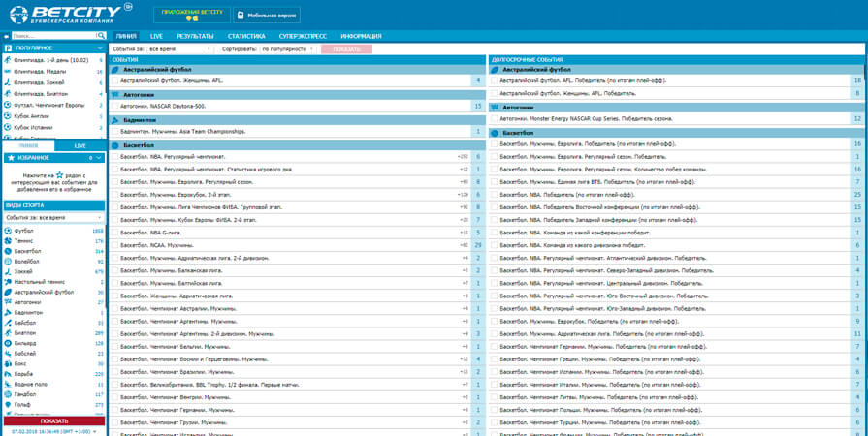Switch to the Live main tab
868x436 pixels.
157,36
